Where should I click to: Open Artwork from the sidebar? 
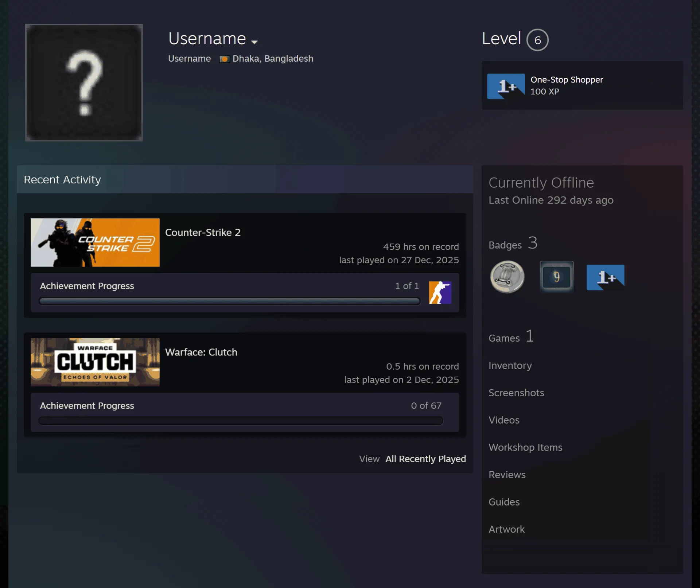506,530
